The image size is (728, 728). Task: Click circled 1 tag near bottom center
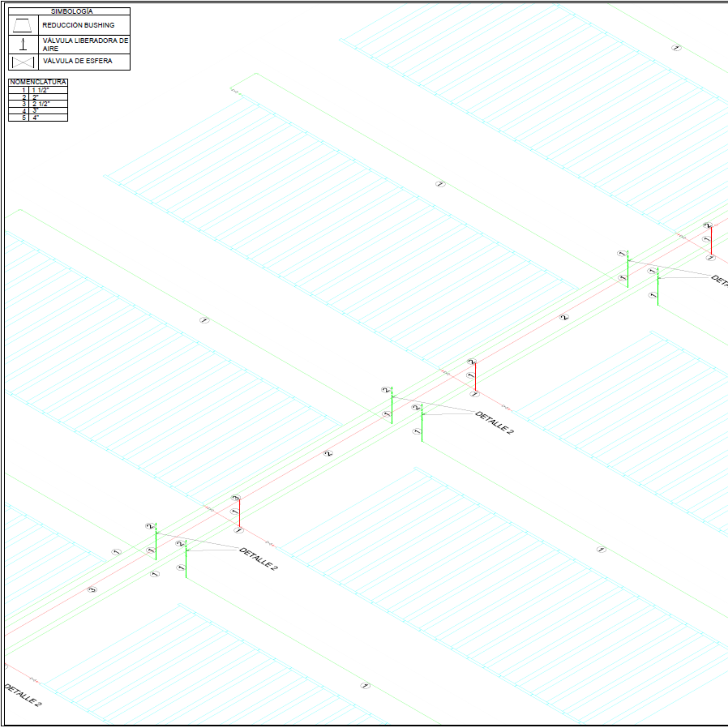pyautogui.click(x=365, y=686)
